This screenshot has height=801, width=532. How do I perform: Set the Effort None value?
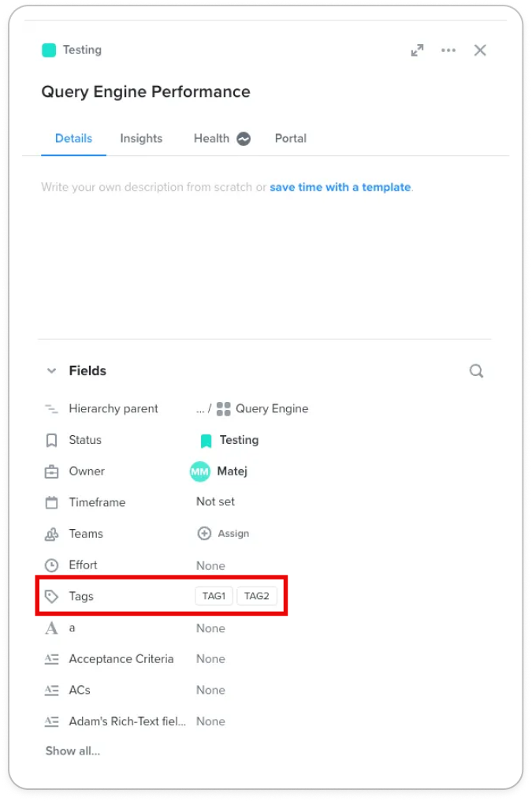[x=210, y=566]
